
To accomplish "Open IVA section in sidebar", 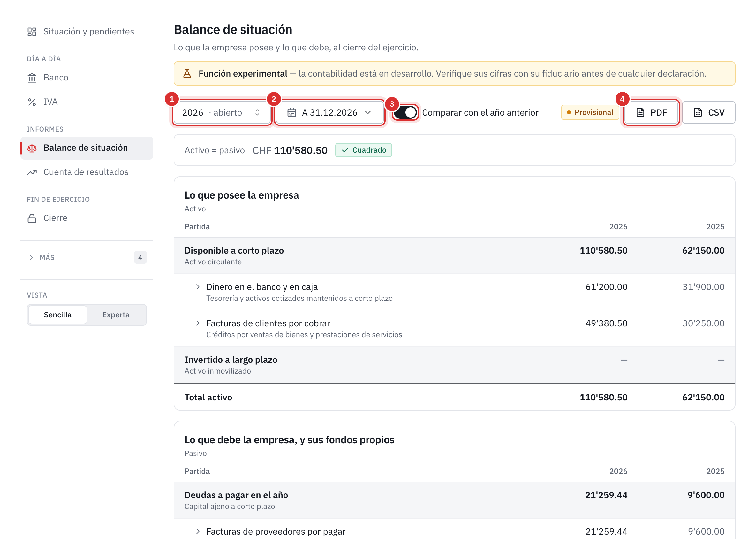I will [87, 102].
